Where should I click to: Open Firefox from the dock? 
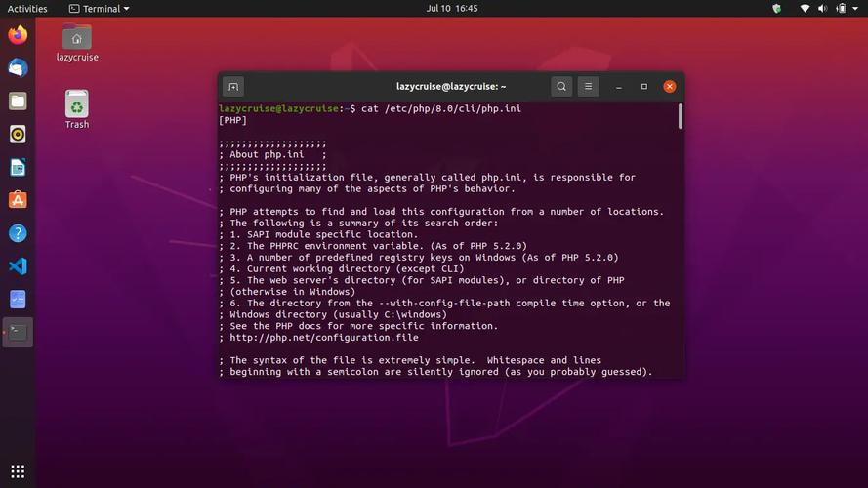tap(18, 35)
